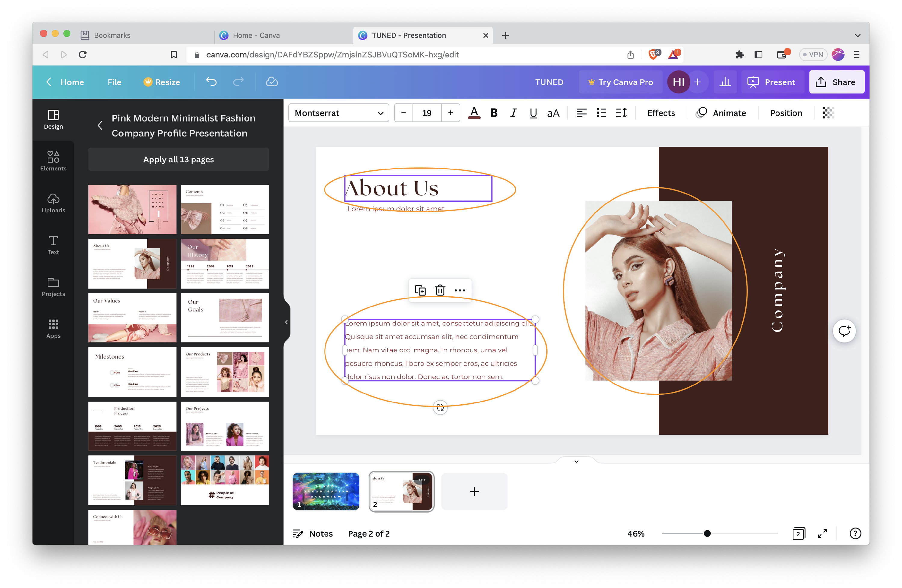The image size is (902, 588).
Task: Switch to the Home - Canva tab
Action: (x=258, y=35)
